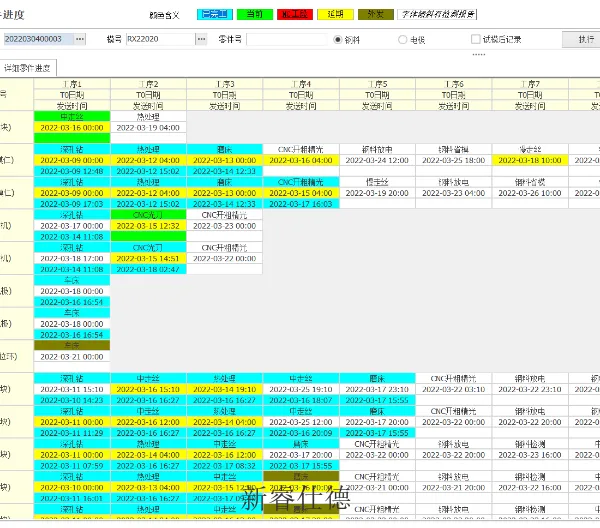Select cell 2022-03-23 16:00
The height and width of the screenshot is (528, 600).
coord(530,455)
